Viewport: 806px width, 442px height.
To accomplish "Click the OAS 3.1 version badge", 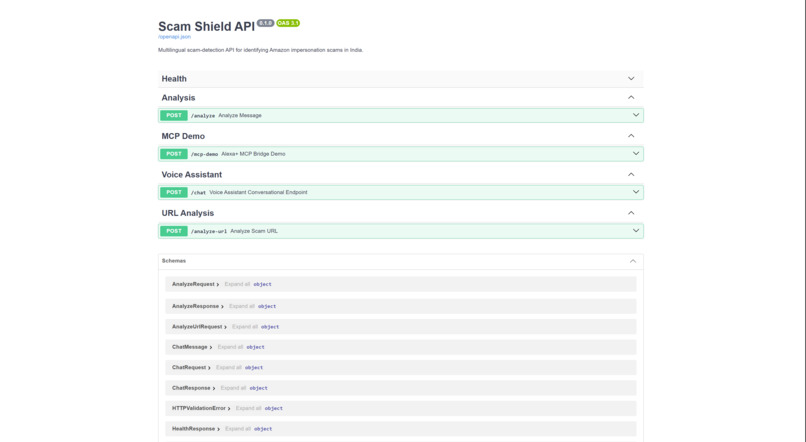I will (x=288, y=23).
